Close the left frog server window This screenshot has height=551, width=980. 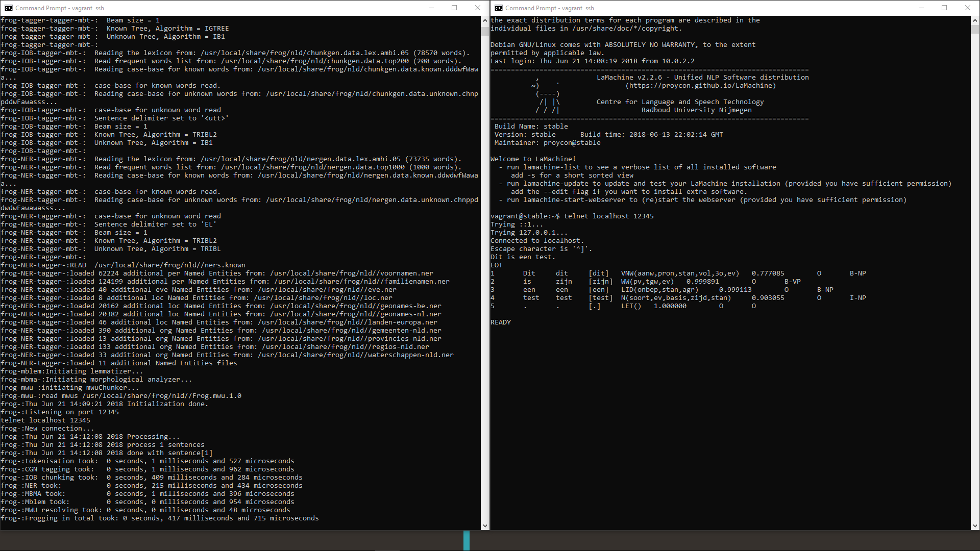(478, 8)
